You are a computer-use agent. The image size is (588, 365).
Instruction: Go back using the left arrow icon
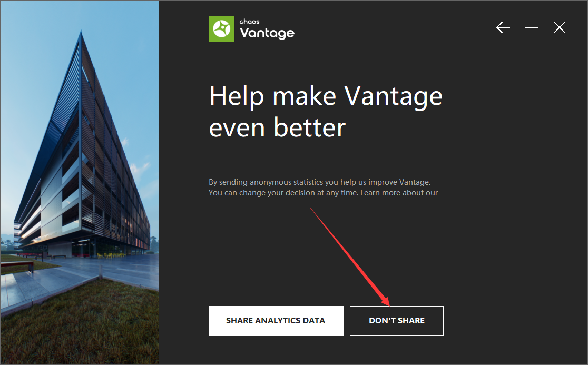point(503,27)
